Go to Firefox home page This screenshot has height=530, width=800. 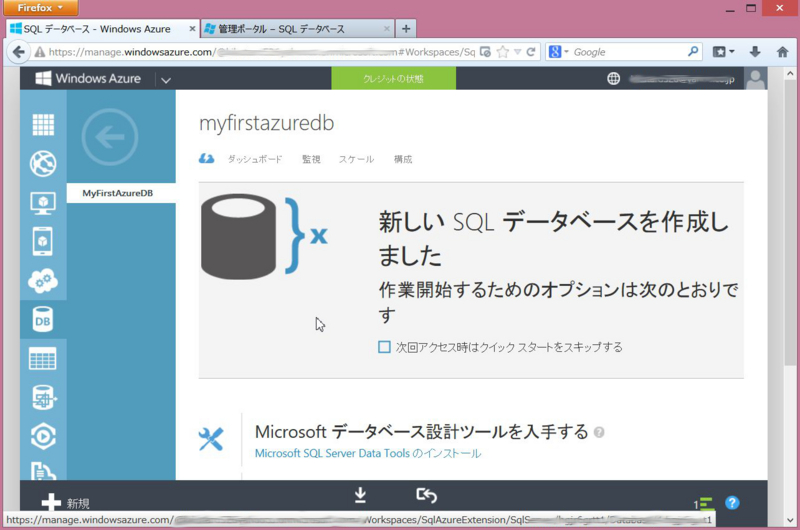tap(782, 52)
